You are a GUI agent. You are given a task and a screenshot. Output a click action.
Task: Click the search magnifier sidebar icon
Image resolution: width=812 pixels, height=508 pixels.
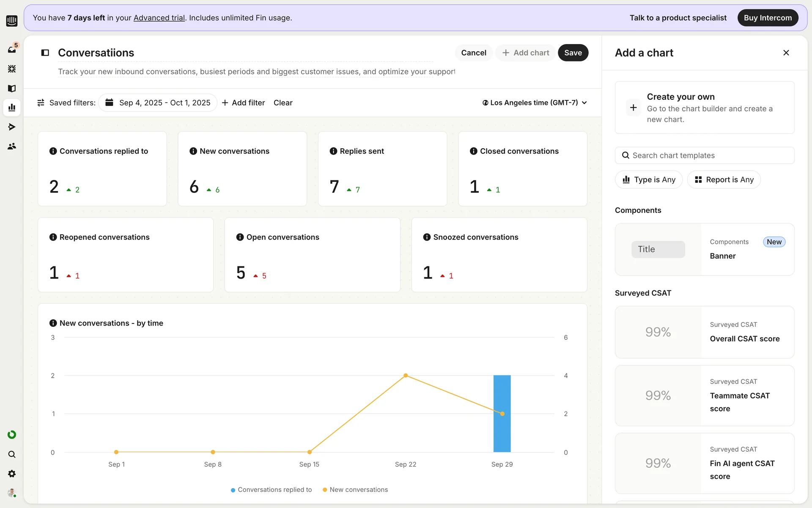(12, 454)
